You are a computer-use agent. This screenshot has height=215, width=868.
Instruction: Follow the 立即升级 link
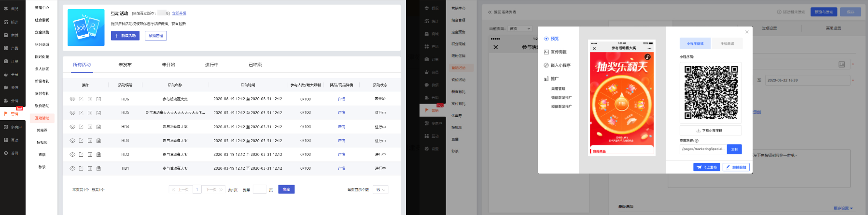tap(179, 13)
